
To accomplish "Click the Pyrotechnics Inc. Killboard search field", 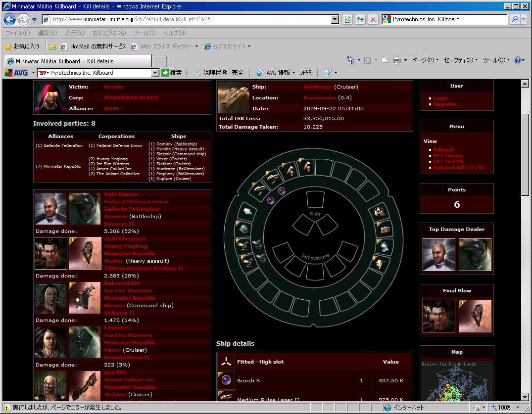I will (449, 19).
